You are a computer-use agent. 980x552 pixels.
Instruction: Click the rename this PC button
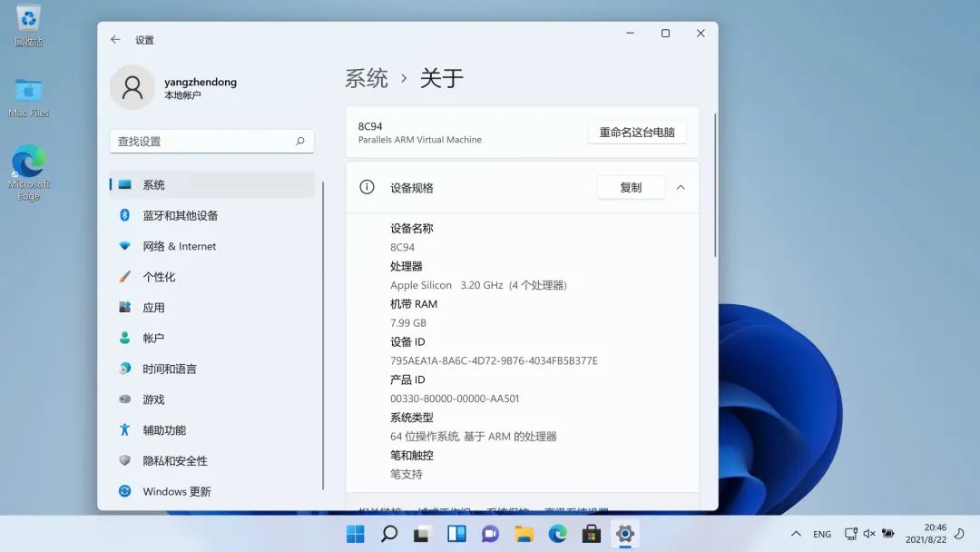point(637,132)
